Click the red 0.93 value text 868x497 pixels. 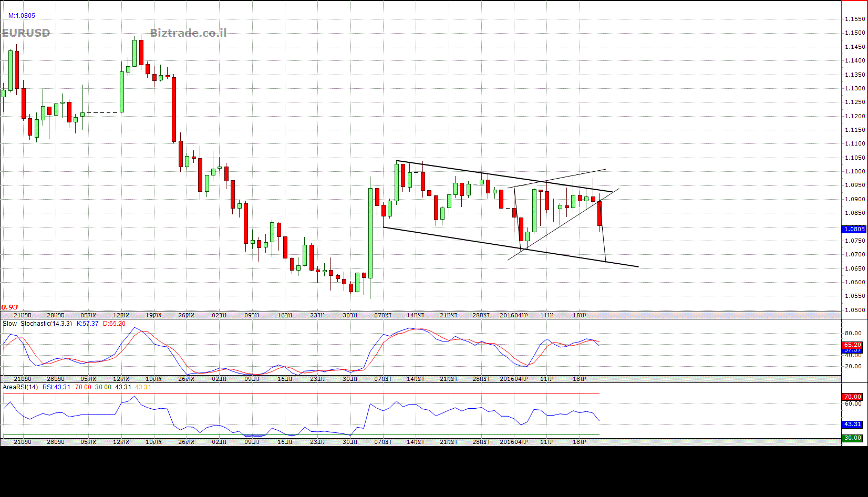(x=9, y=307)
